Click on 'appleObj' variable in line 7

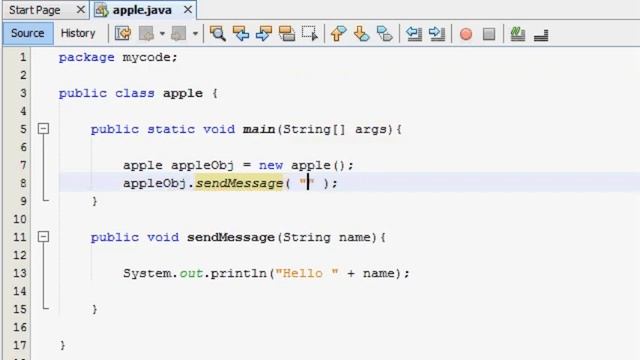[x=202, y=166]
